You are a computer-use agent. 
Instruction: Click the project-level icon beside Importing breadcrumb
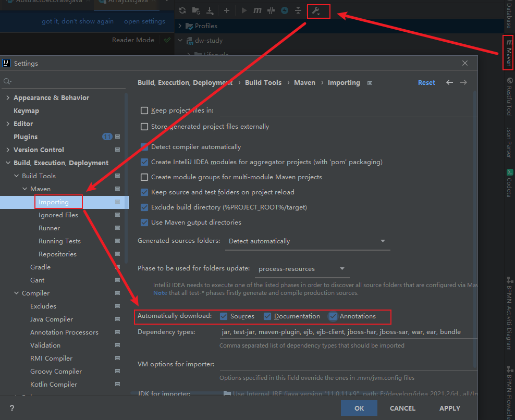click(370, 83)
